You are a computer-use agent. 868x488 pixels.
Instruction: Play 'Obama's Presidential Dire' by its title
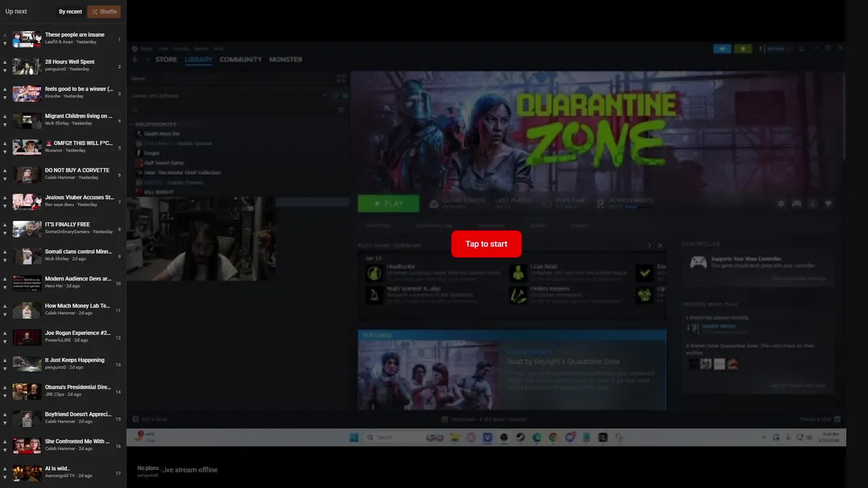pos(78,387)
